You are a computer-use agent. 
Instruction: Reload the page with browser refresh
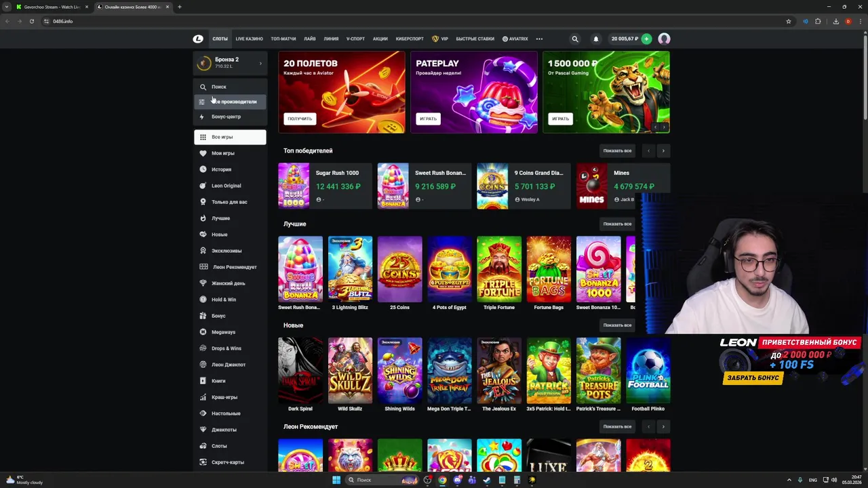pos(31,21)
